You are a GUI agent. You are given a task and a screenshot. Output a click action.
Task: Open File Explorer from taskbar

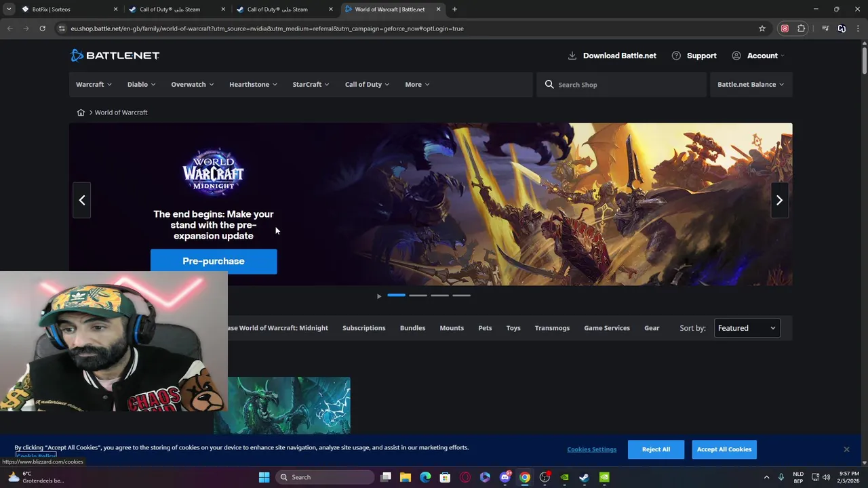(406, 477)
